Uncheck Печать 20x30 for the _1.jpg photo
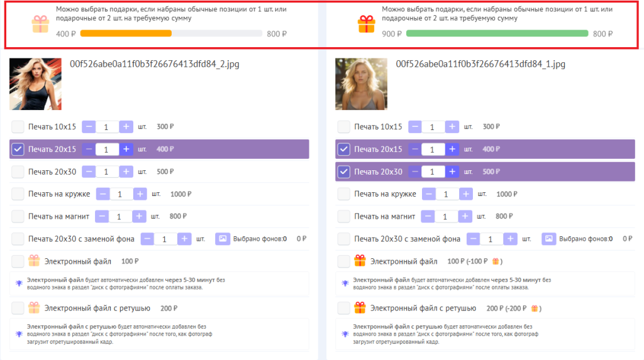The height and width of the screenshot is (360, 644). [344, 172]
